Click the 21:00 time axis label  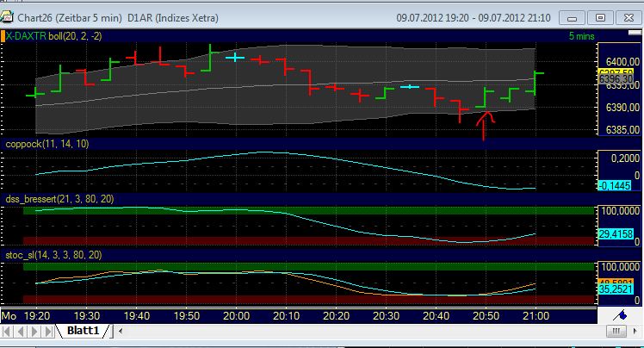point(536,316)
